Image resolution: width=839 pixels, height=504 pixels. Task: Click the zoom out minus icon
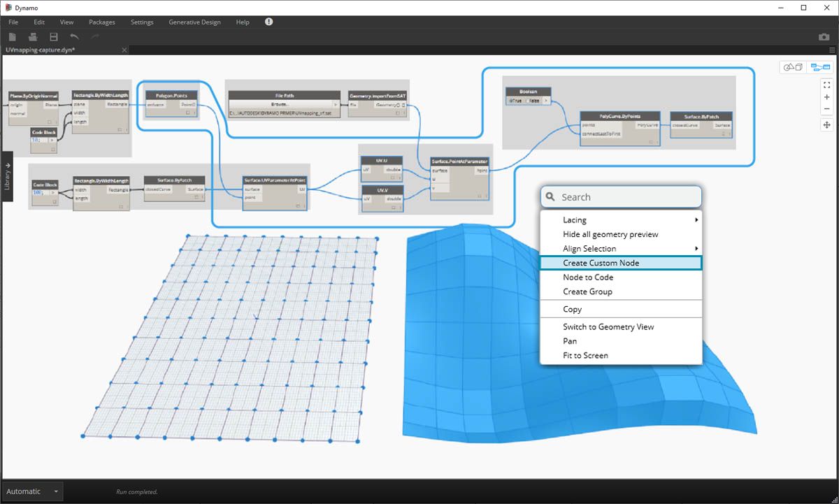pos(826,109)
